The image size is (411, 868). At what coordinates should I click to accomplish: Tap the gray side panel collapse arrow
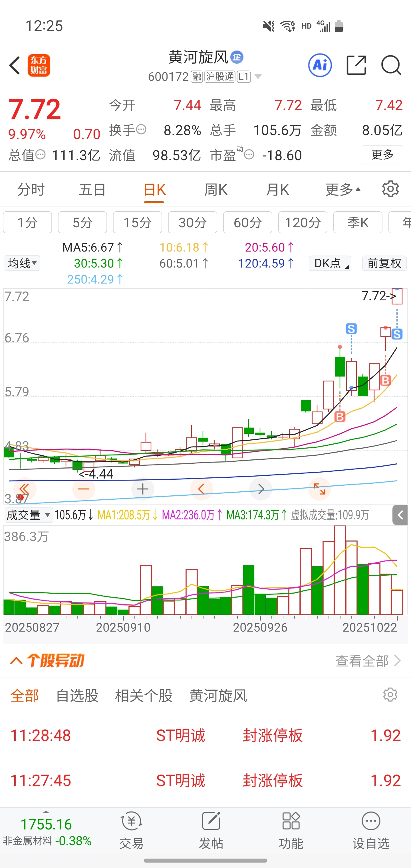(400, 515)
